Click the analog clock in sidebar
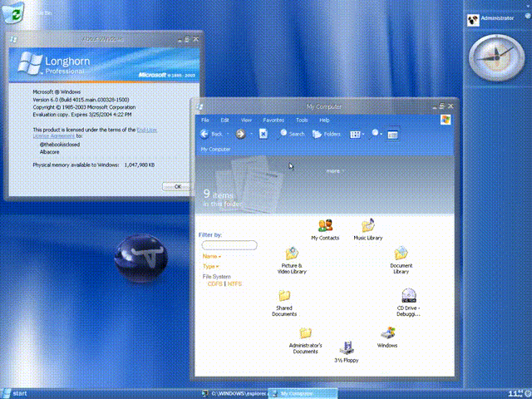532x399 pixels. [x=496, y=57]
